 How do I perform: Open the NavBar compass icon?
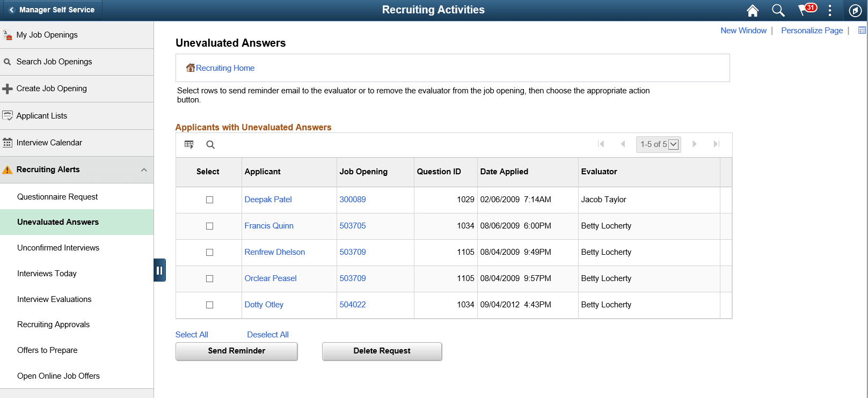[x=855, y=10]
